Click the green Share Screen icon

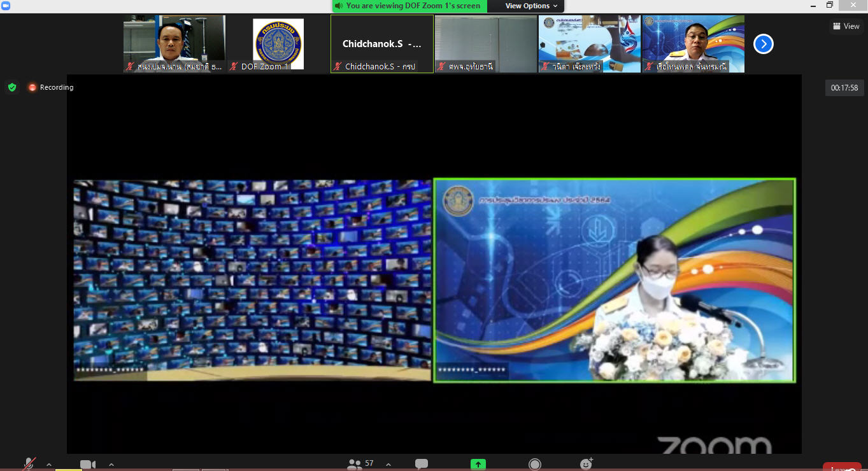pos(478,465)
